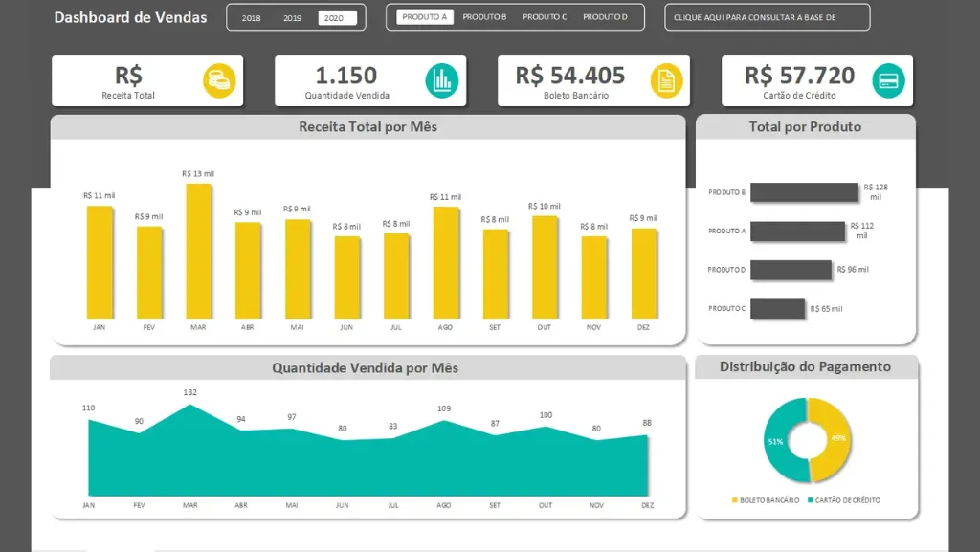The width and height of the screenshot is (980, 552).
Task: Select the MAR bar in Receita Total chart
Action: tap(198, 251)
